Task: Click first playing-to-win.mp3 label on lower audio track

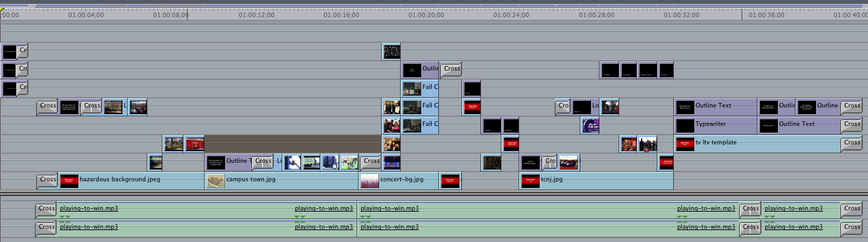Action: [x=89, y=227]
